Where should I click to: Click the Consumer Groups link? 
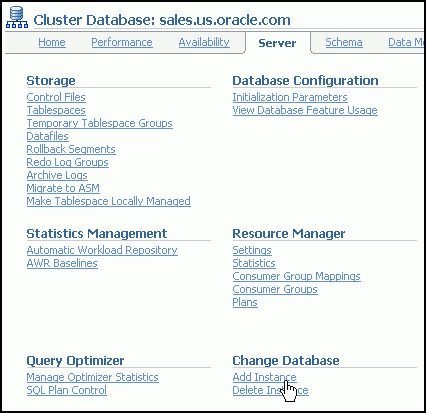click(x=275, y=289)
